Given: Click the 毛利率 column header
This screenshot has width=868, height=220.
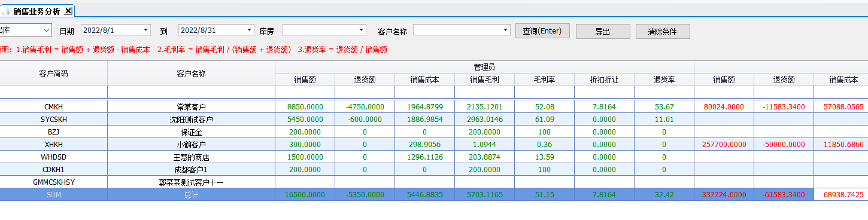Looking at the screenshot, I should pyautogui.click(x=544, y=79).
